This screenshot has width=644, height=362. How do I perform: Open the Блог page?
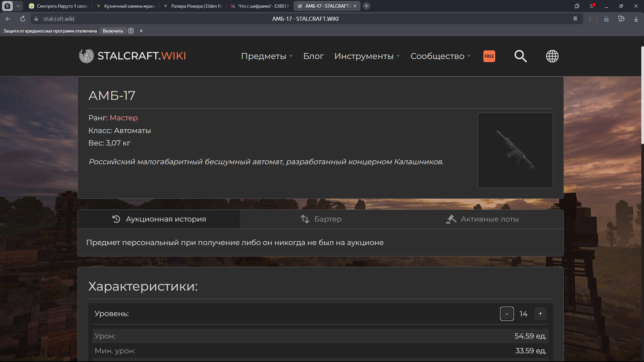tap(313, 56)
